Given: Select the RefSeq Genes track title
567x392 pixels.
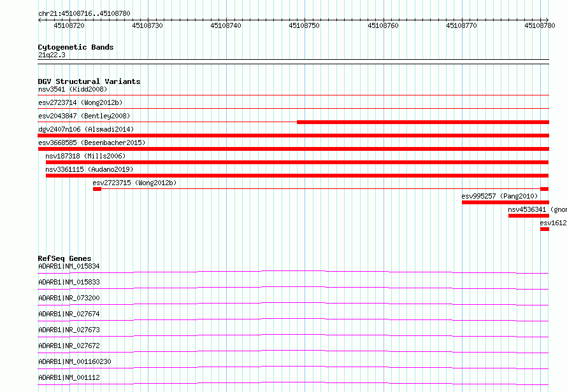Looking at the screenshot, I should point(65,258).
